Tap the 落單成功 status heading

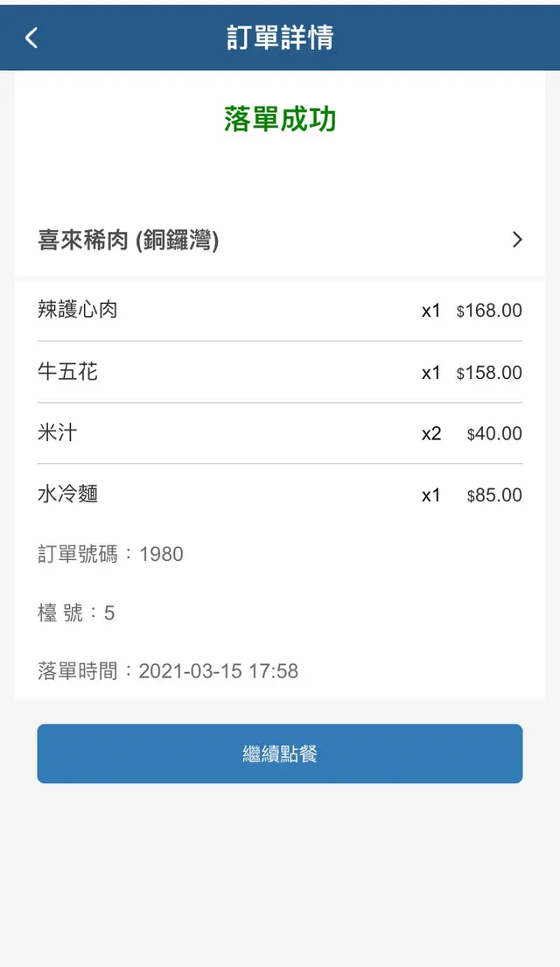(280, 120)
